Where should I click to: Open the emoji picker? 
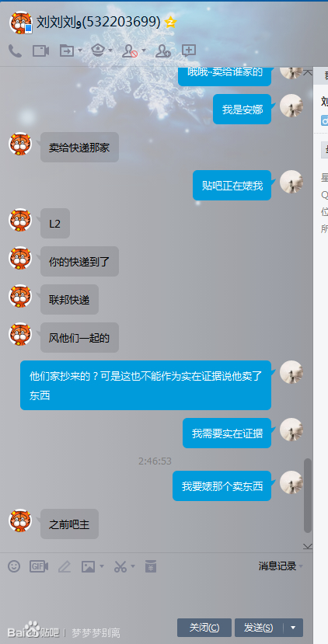point(14,566)
